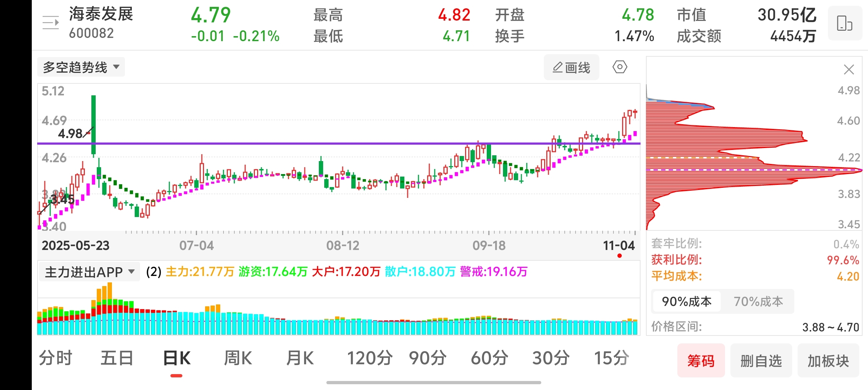Image resolution: width=868 pixels, height=390 pixels.
Task: Click the bottom horizontal scroll bar
Action: [x=433, y=382]
